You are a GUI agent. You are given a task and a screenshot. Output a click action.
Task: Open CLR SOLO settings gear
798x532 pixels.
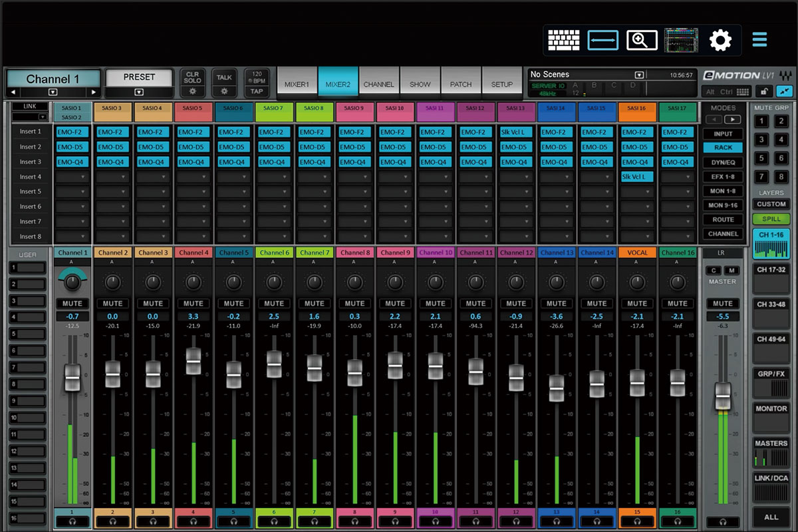pos(192,90)
